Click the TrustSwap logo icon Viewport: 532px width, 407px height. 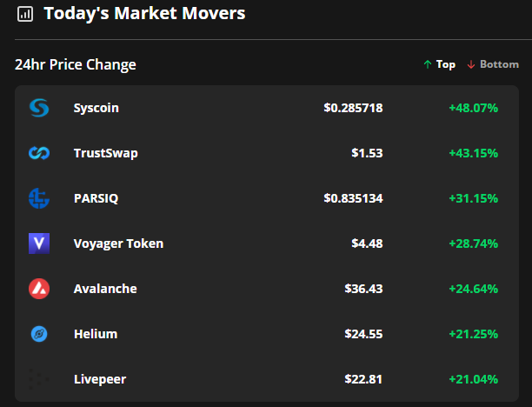[x=39, y=153]
